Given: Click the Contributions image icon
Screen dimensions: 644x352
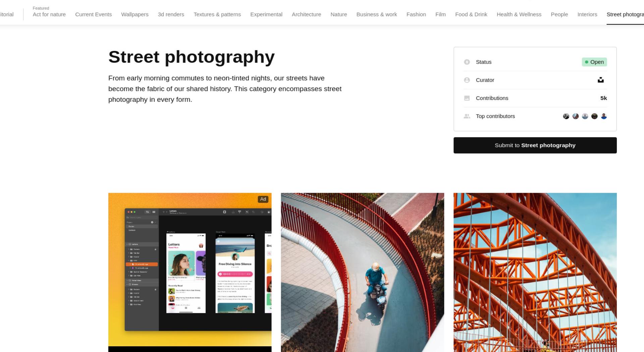Looking at the screenshot, I should (467, 98).
